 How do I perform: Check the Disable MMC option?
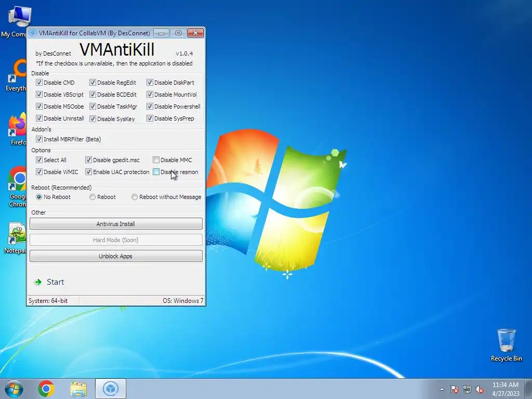pos(156,160)
